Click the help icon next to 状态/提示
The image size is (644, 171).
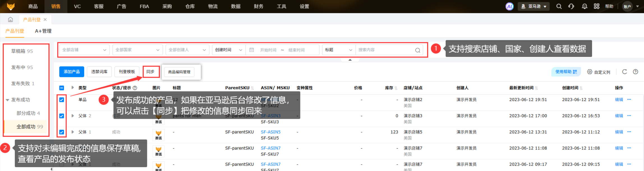coord(135,88)
